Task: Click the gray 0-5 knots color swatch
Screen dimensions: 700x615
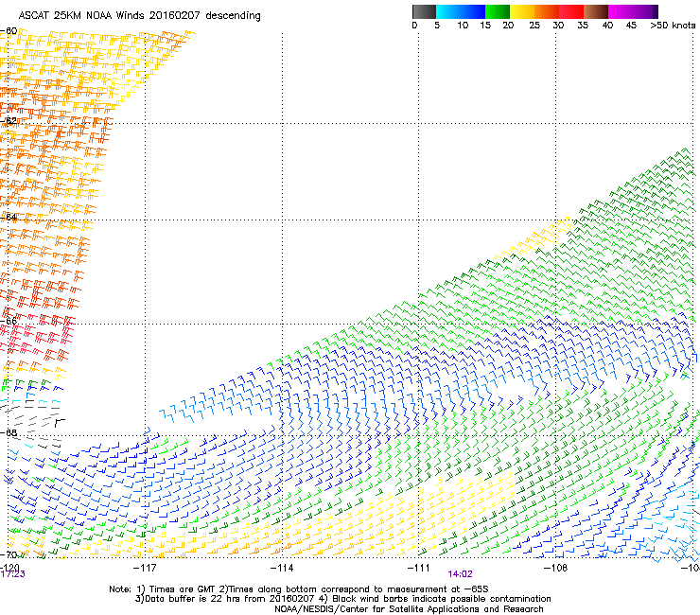Action: coord(424,11)
